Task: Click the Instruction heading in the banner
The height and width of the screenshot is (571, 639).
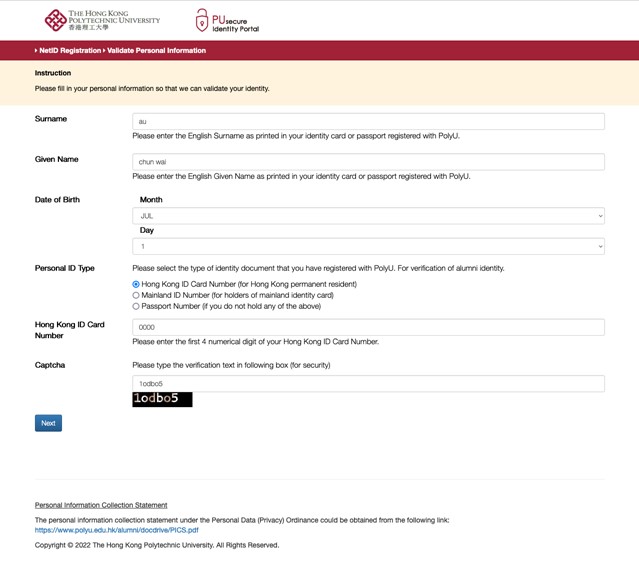Action: coord(53,73)
